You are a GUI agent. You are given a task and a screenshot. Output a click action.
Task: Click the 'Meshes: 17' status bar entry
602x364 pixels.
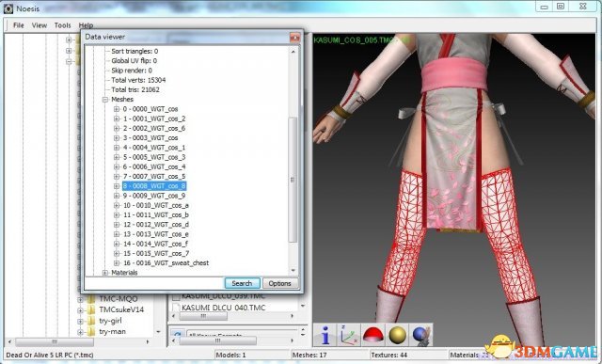tap(309, 356)
